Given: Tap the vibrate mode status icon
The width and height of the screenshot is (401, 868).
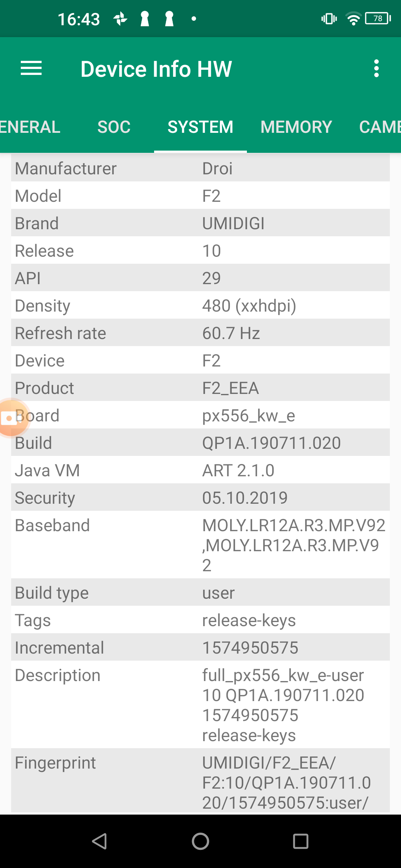Looking at the screenshot, I should (x=329, y=19).
